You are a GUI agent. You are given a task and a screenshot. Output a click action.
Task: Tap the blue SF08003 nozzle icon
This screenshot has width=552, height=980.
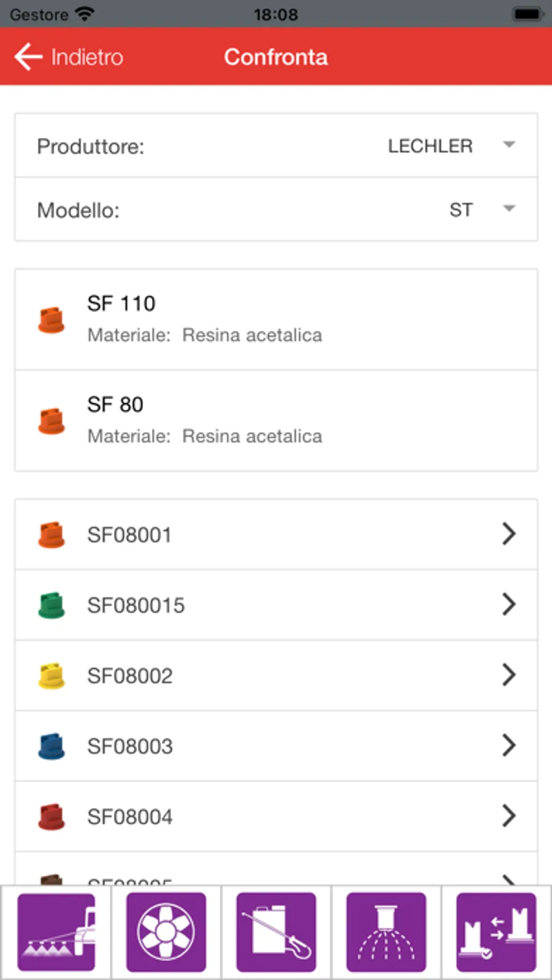[x=52, y=746]
